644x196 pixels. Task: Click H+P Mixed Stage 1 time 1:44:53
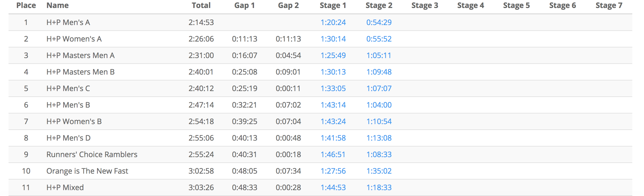(x=333, y=187)
